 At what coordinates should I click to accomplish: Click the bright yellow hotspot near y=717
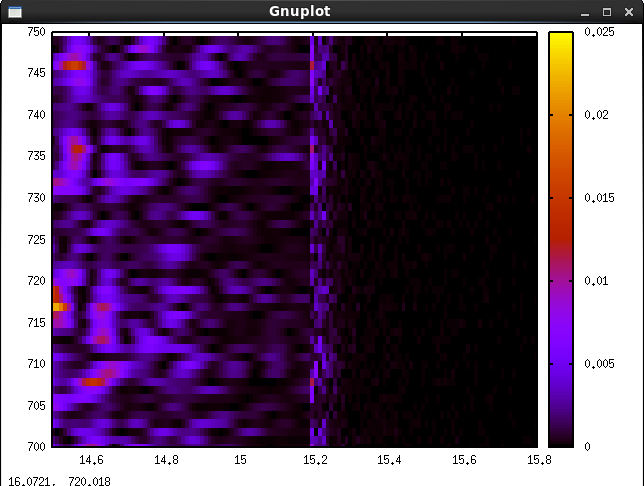(x=59, y=307)
